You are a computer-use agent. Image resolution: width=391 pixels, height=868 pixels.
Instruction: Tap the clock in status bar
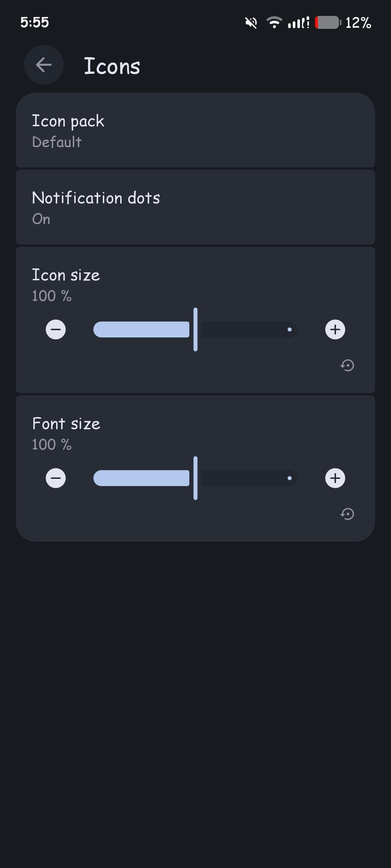point(34,22)
